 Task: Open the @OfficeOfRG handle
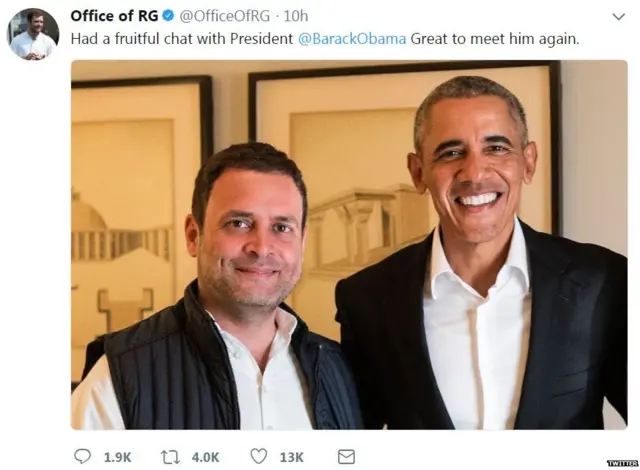225,16
